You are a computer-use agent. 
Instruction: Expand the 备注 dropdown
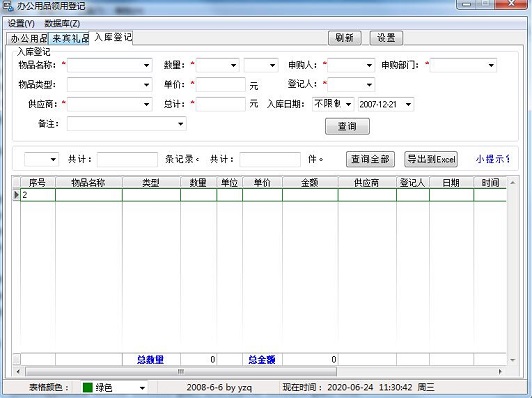pos(180,124)
